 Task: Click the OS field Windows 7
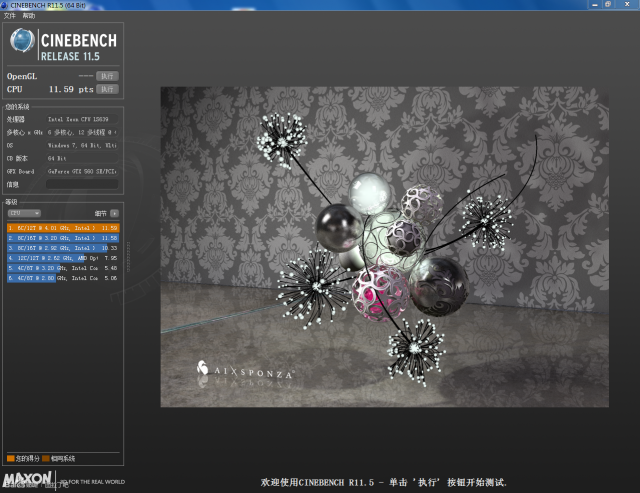(x=82, y=145)
